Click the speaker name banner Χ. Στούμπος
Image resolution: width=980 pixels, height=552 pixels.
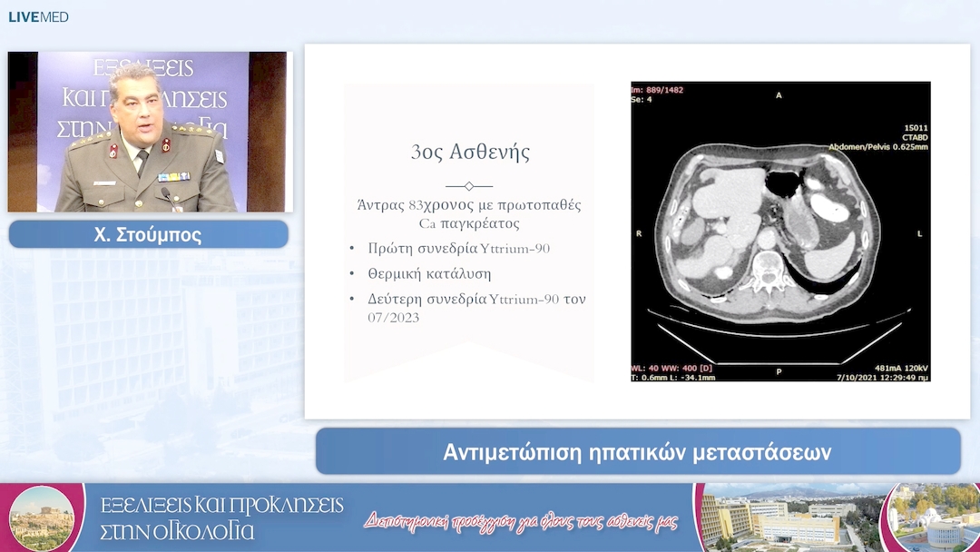coord(149,234)
